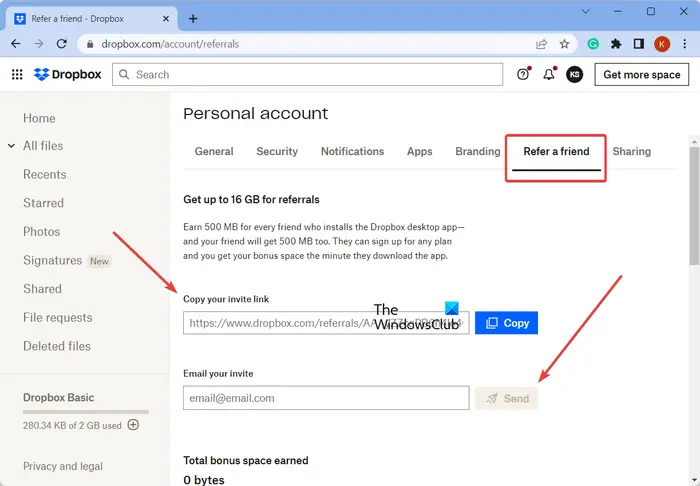The image size is (700, 486).
Task: Switch to the Branding tab
Action: [478, 151]
